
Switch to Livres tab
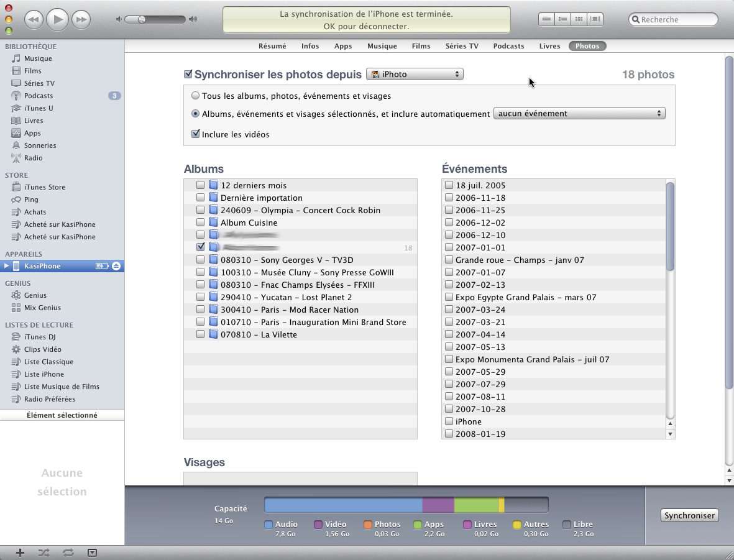coord(549,46)
